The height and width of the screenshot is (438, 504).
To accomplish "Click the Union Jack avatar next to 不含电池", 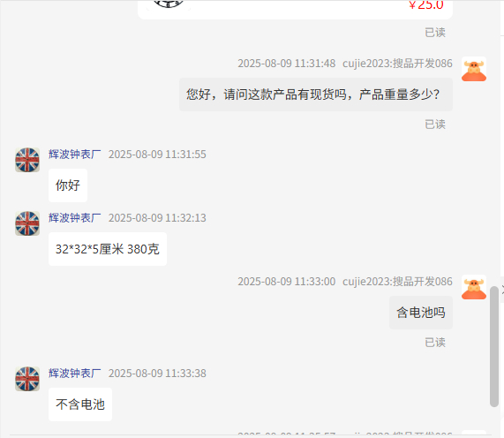I will 27,379.
